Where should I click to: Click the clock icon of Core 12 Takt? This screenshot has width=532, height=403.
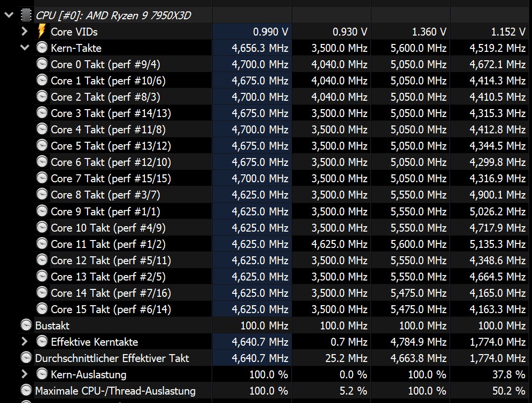click(x=42, y=260)
